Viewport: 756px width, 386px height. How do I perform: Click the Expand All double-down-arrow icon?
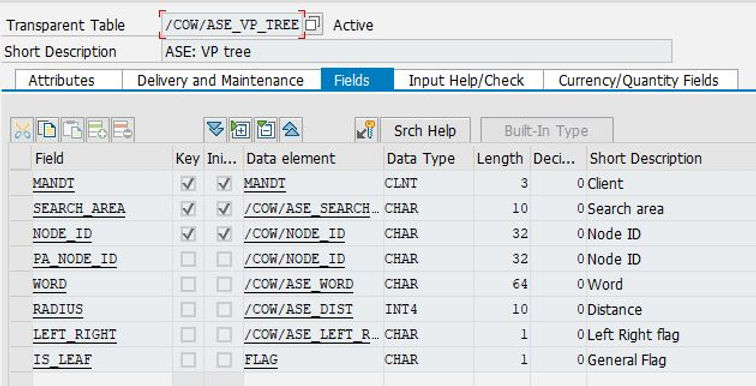[x=215, y=130]
